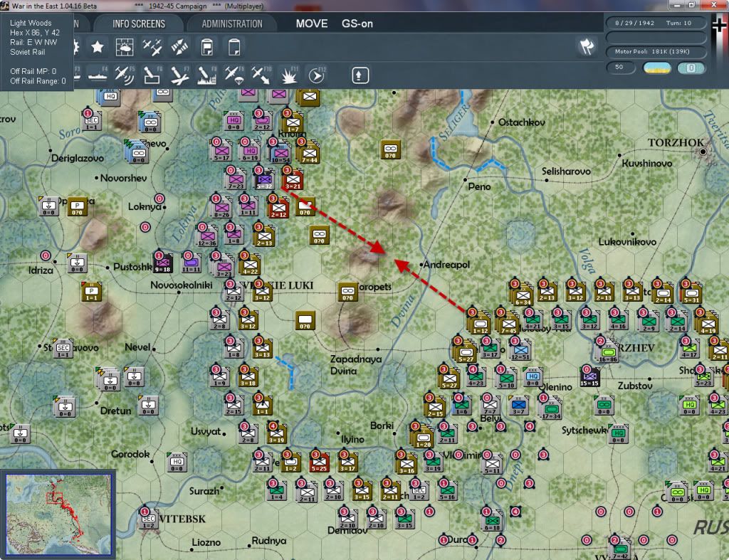Open the INFO SCREENS tab
The image size is (729, 560).
tap(139, 23)
